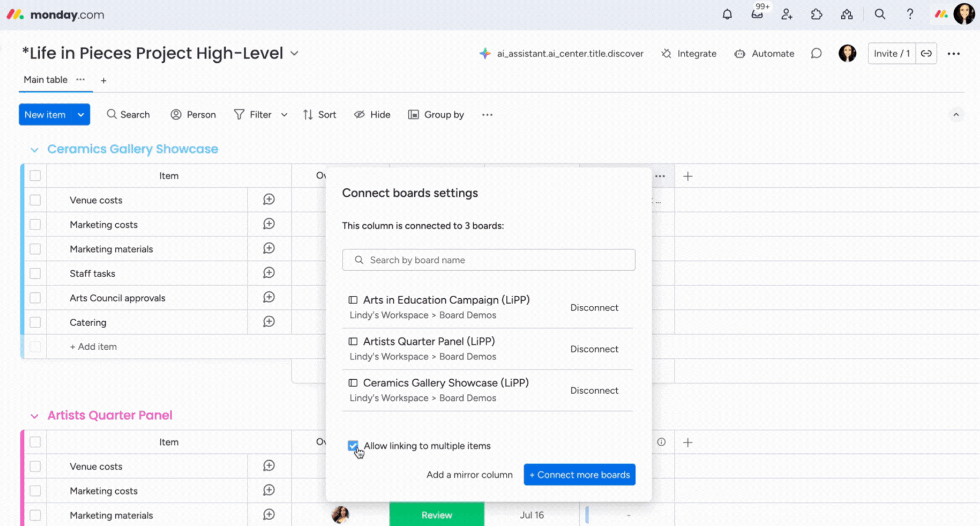This screenshot has height=526, width=980.
Task: Check the Marketing costs row in Ceramics group
Action: pos(35,224)
